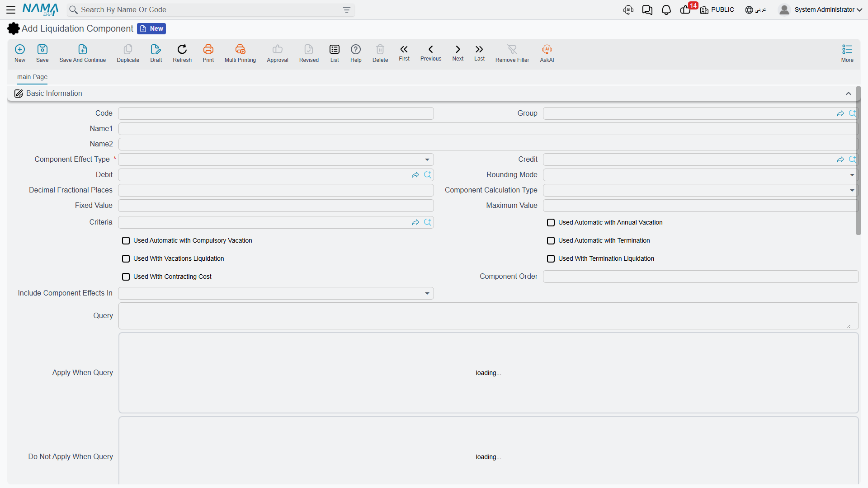Viewport: 868px width, 488px height.
Task: Open the System Administrator user menu
Action: pyautogui.click(x=821, y=10)
